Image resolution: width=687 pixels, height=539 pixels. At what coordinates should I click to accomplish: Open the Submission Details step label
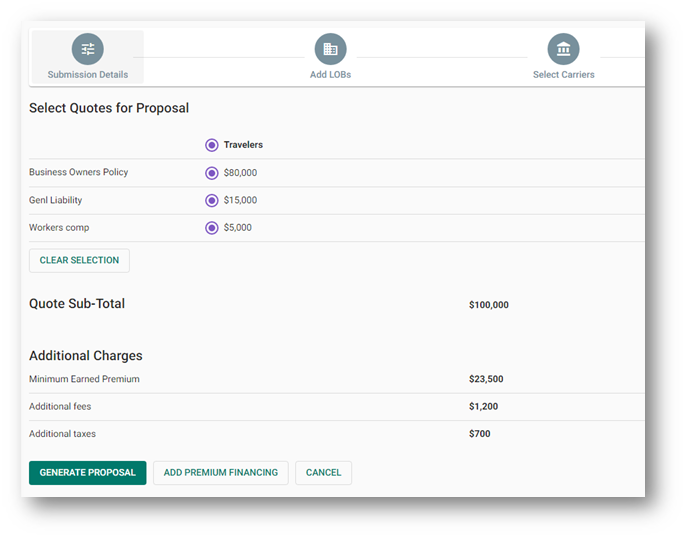[x=88, y=74]
